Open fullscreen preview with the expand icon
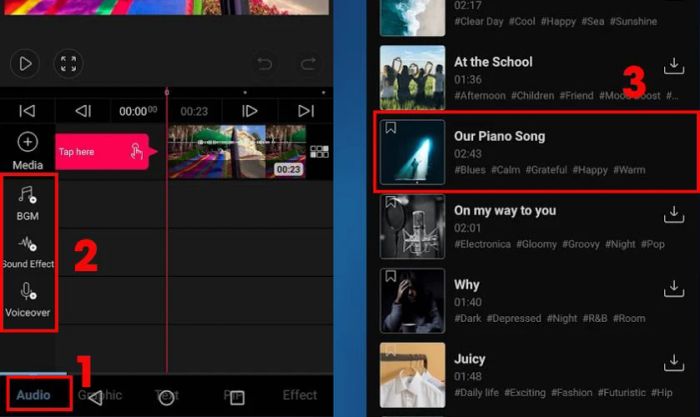This screenshot has height=417, width=700. coord(68,64)
